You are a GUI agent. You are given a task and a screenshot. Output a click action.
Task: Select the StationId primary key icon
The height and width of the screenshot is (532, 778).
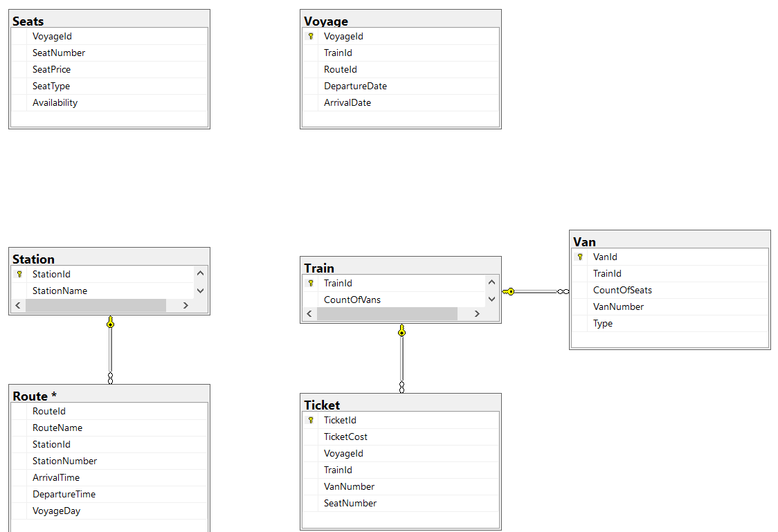click(x=19, y=274)
